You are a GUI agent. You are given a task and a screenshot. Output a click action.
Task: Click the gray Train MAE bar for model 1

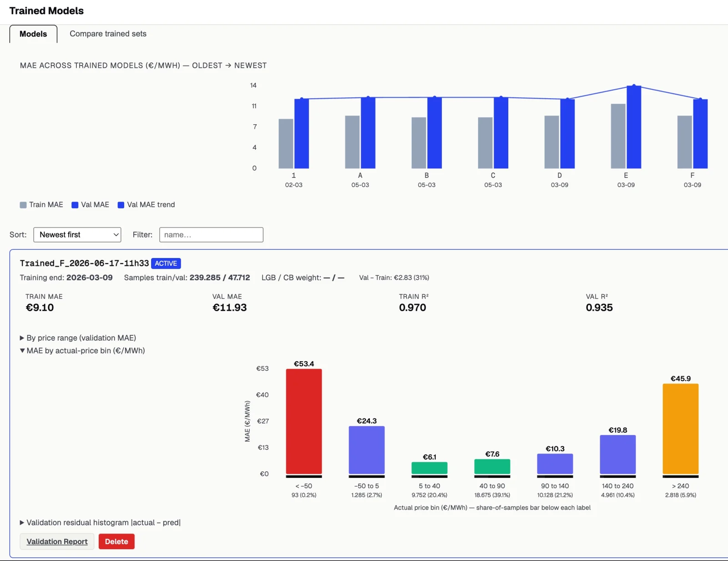[x=286, y=144]
